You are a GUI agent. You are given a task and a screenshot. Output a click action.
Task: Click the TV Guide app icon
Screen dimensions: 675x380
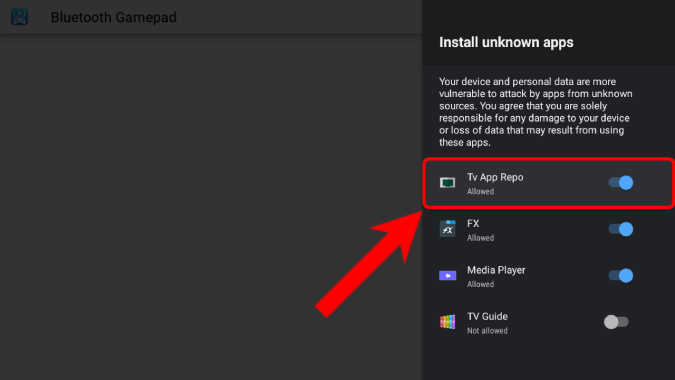tap(447, 322)
